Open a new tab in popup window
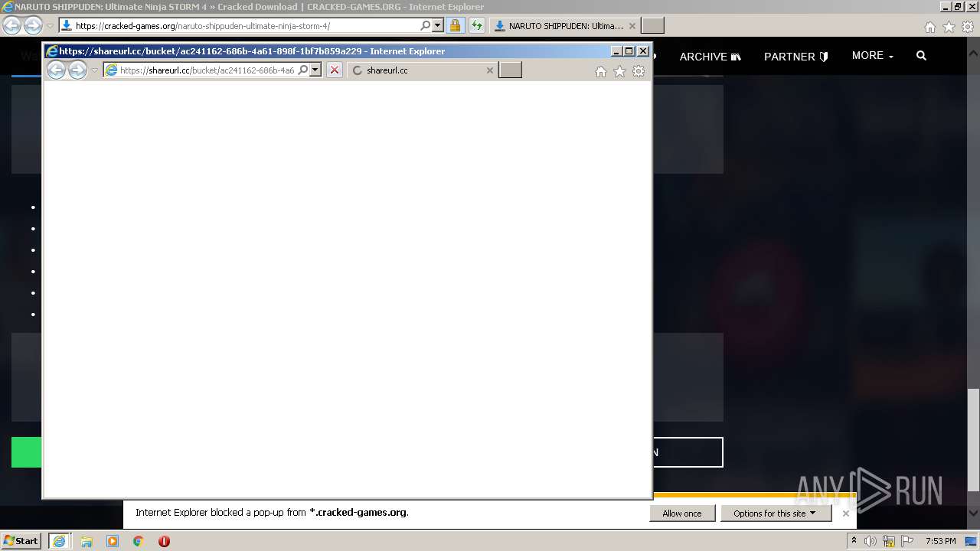 510,70
